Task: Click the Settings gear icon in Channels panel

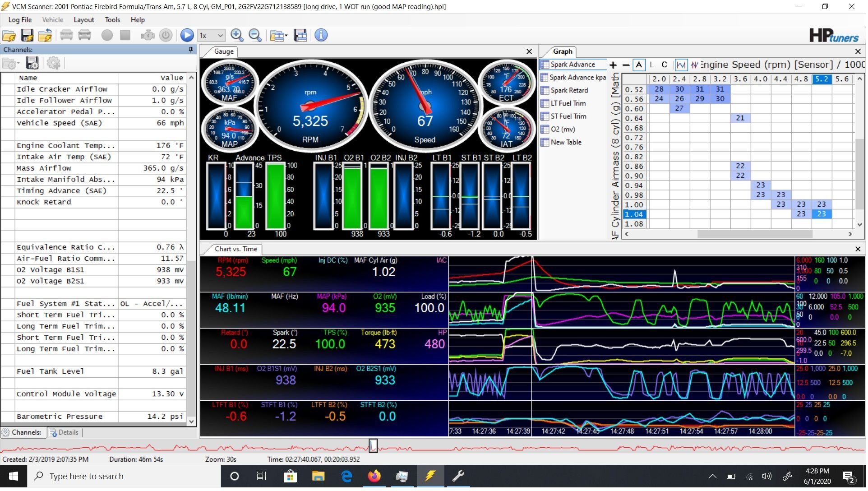Action: 53,63
